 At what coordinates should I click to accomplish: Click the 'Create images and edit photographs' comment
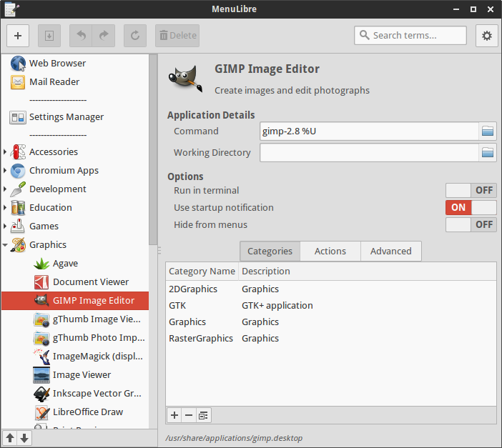click(x=292, y=91)
